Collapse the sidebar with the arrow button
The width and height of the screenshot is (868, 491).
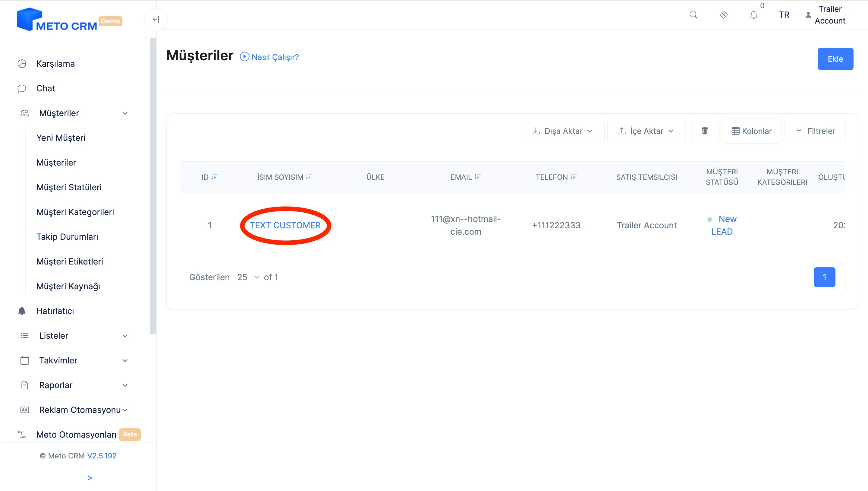coord(156,19)
